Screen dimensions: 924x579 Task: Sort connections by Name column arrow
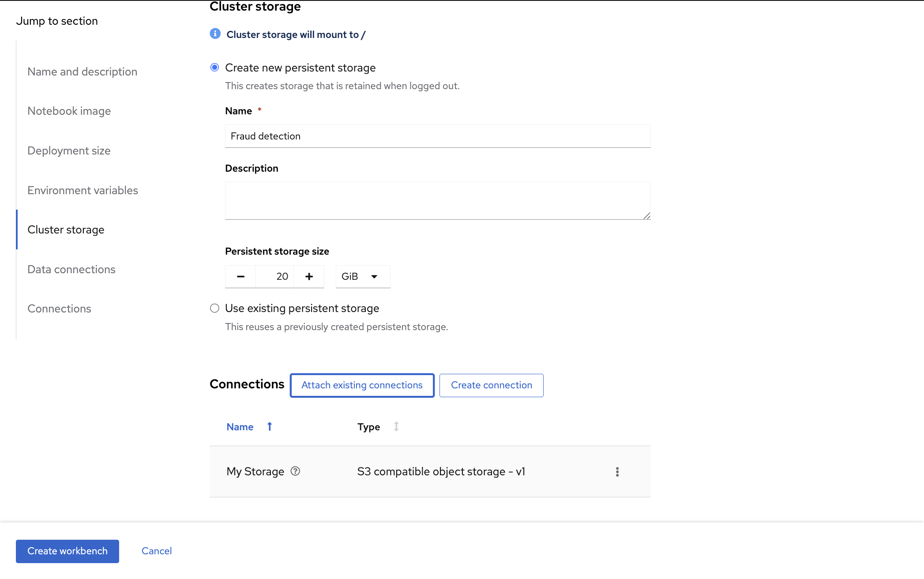tap(270, 426)
